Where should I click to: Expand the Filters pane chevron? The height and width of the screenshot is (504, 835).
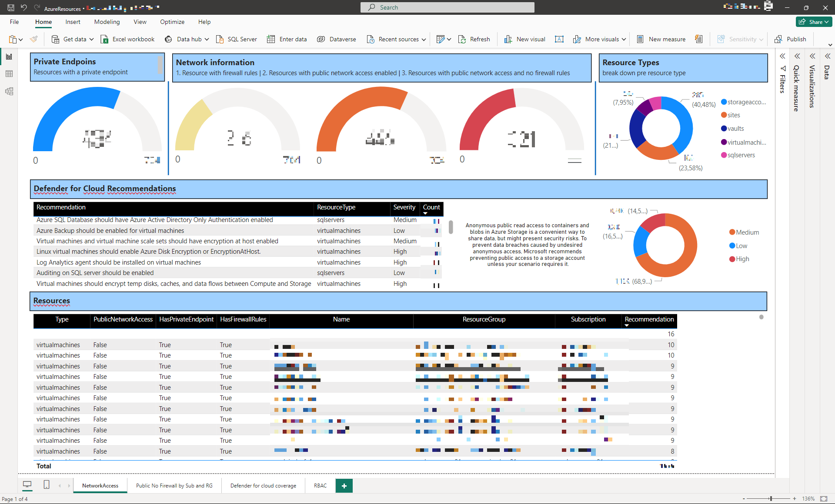pos(782,56)
